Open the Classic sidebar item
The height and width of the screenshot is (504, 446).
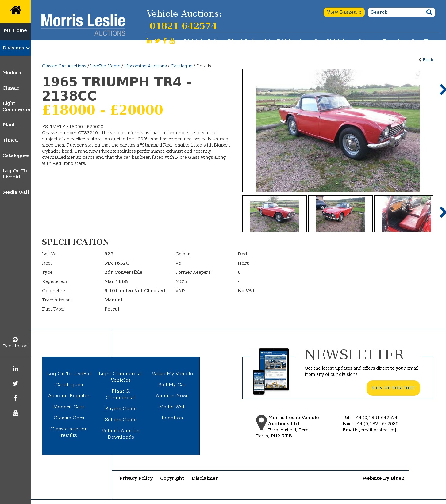(x=11, y=88)
